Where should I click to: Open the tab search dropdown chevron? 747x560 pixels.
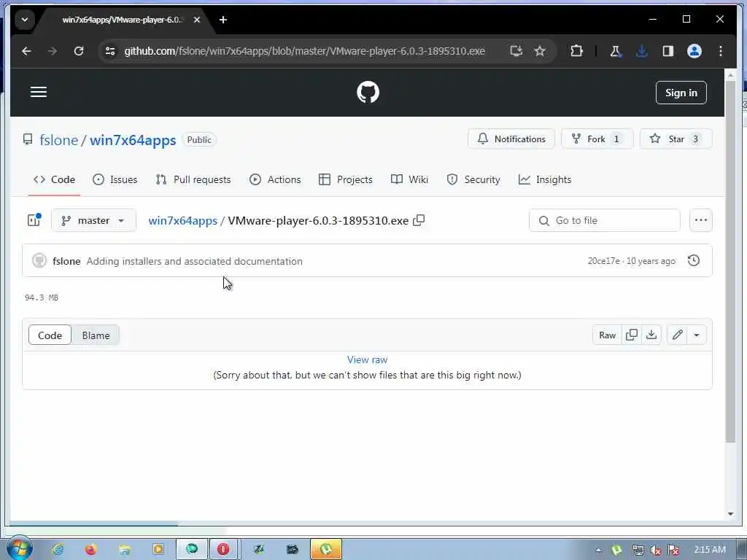[25, 20]
